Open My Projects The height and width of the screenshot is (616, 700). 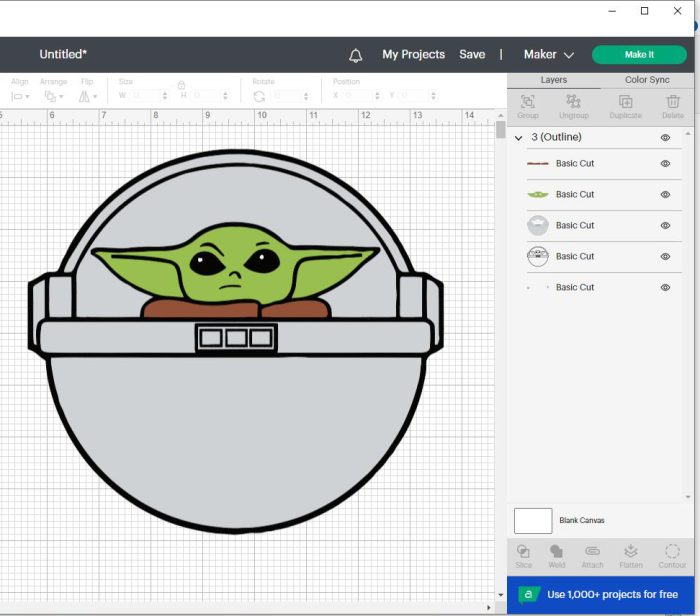(413, 54)
